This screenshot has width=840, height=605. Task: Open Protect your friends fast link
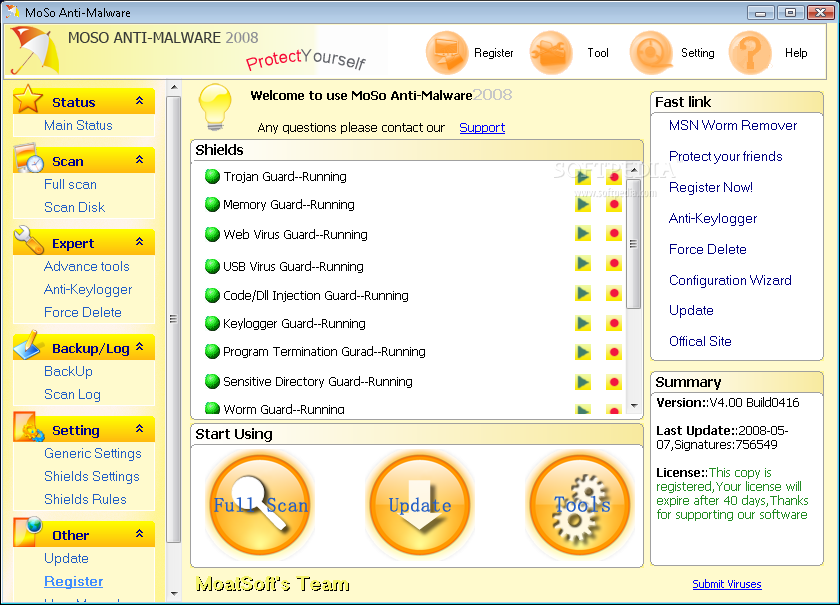pos(725,156)
